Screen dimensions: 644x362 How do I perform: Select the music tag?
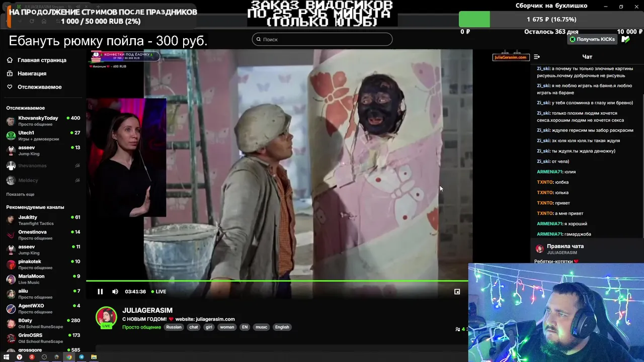(x=261, y=327)
